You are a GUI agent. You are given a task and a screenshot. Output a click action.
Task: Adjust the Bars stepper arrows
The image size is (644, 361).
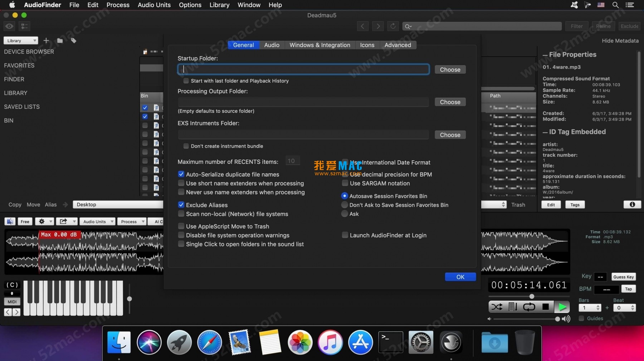[x=598, y=308]
